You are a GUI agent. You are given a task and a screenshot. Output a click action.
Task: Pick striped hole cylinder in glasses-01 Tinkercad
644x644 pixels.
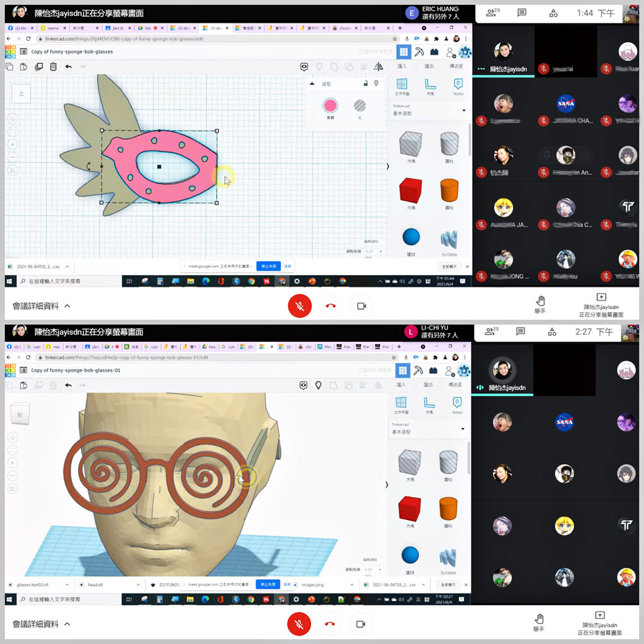pyautogui.click(x=448, y=462)
